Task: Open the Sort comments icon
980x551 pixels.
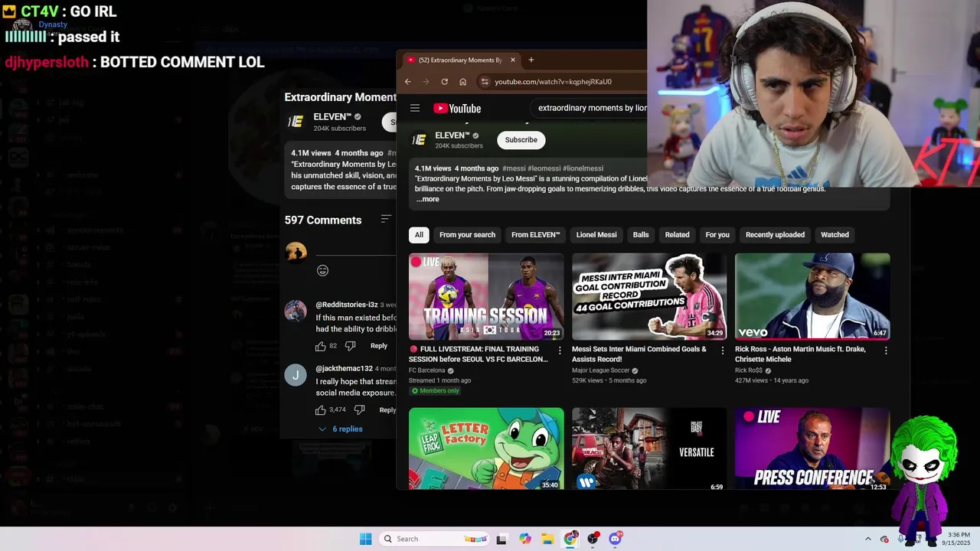Action: (386, 220)
